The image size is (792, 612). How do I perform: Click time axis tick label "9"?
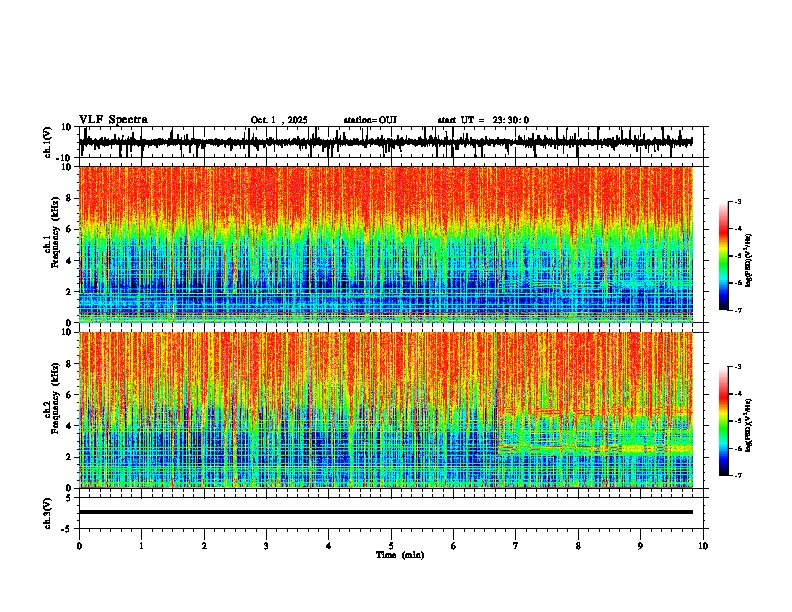(640, 546)
